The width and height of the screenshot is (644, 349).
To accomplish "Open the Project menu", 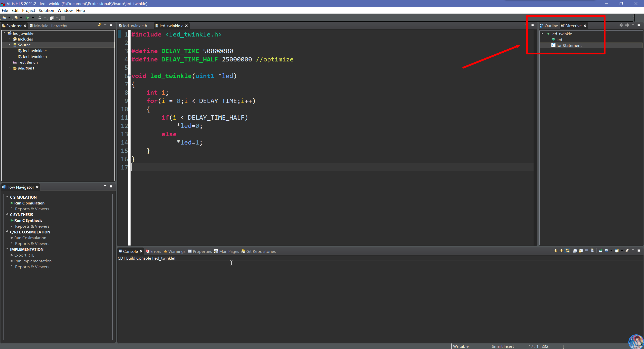I will [28, 10].
